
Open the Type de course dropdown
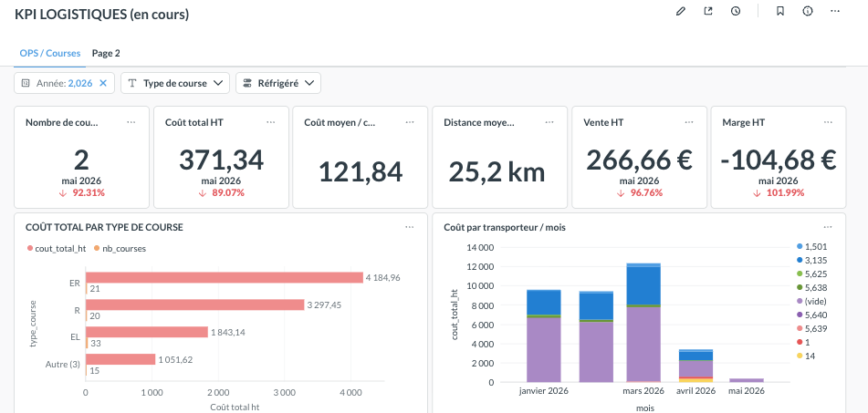click(175, 83)
